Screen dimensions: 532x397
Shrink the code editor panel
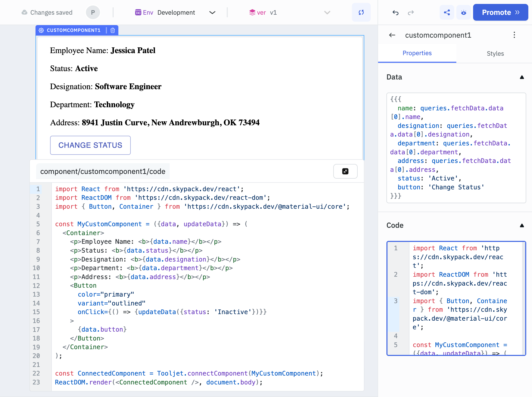point(345,171)
